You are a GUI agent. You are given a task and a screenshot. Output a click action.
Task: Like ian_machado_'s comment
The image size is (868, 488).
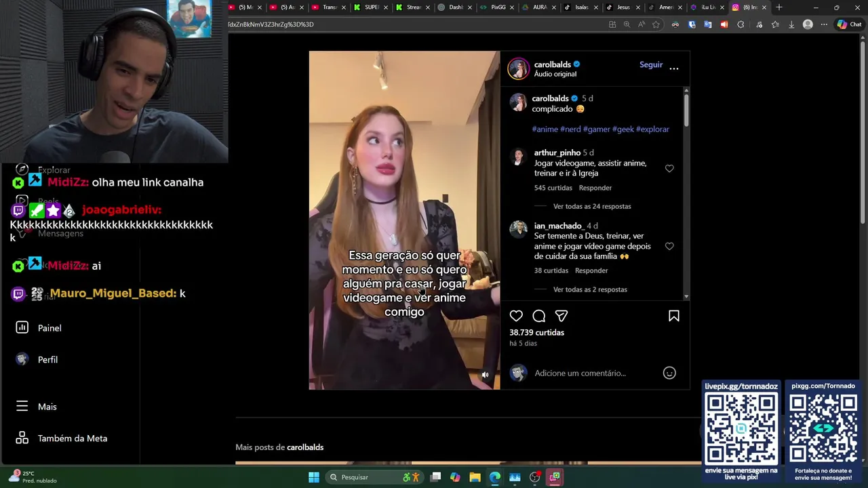[669, 247]
